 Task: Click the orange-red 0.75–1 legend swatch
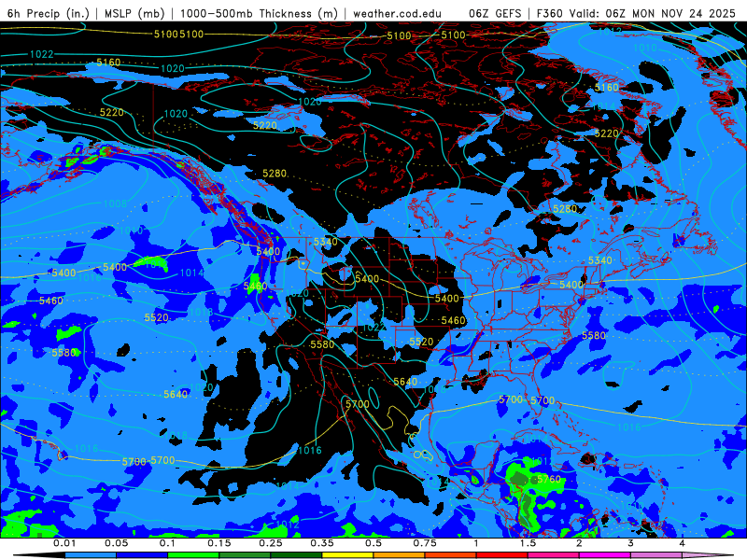(x=451, y=555)
